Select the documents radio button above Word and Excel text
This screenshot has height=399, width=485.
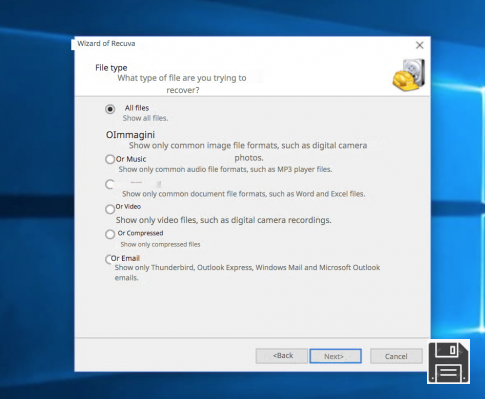[110, 184]
